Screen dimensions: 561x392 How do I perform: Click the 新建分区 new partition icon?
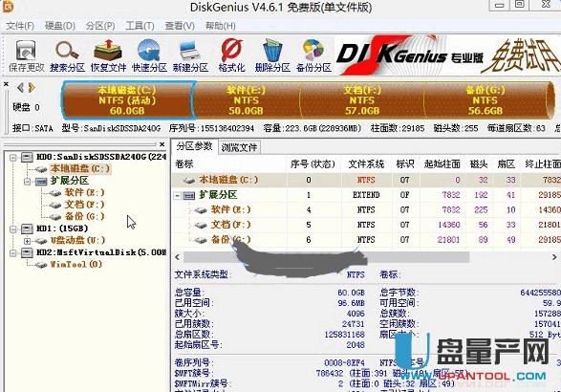point(190,55)
